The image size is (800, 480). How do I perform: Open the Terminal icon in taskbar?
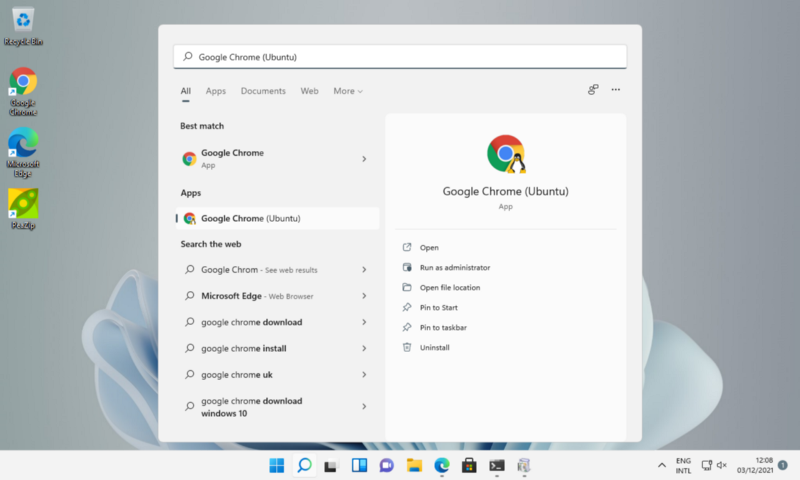[497, 465]
